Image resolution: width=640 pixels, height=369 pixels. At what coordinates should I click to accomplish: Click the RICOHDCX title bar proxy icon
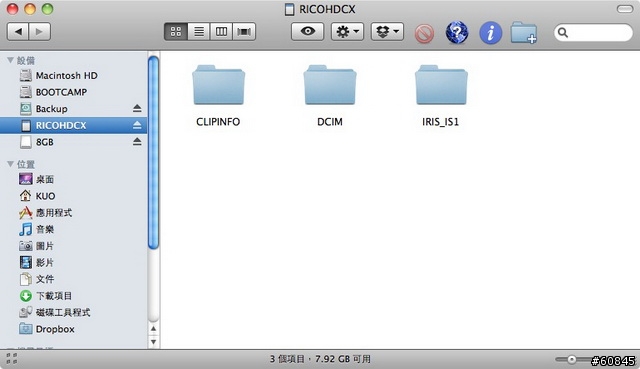[x=289, y=9]
